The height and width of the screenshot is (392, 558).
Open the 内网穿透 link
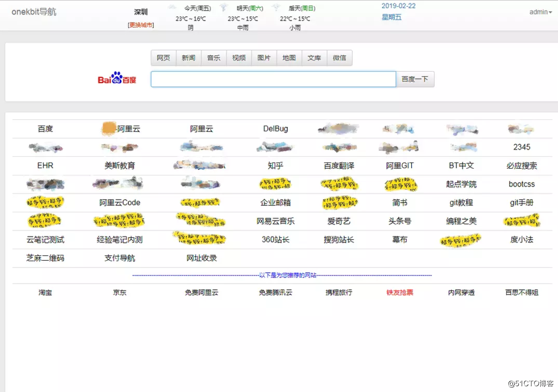click(x=461, y=292)
